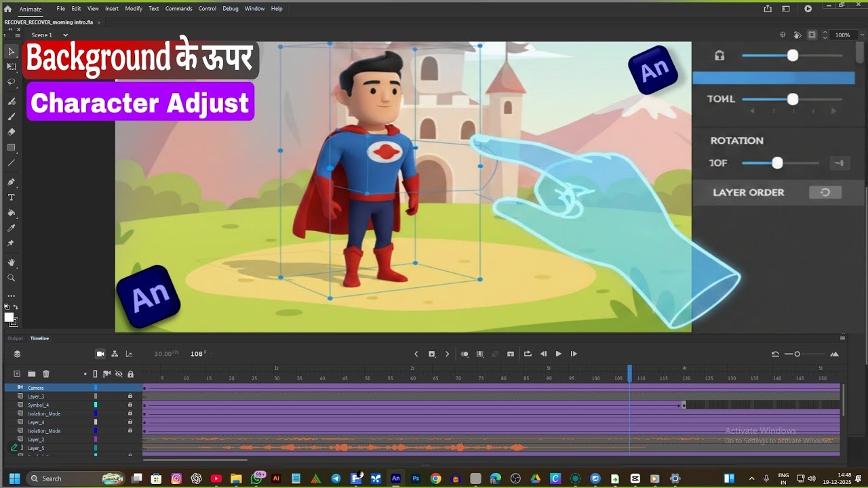Screen dimensions: 868x488
Task: Select the Rectangle tool
Action: tap(11, 147)
